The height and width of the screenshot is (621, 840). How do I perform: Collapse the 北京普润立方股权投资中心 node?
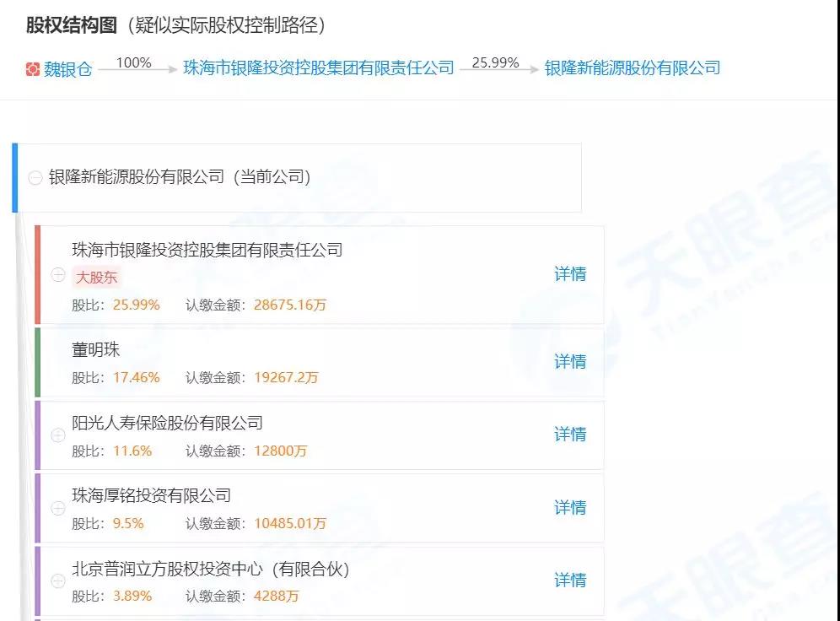tap(58, 580)
